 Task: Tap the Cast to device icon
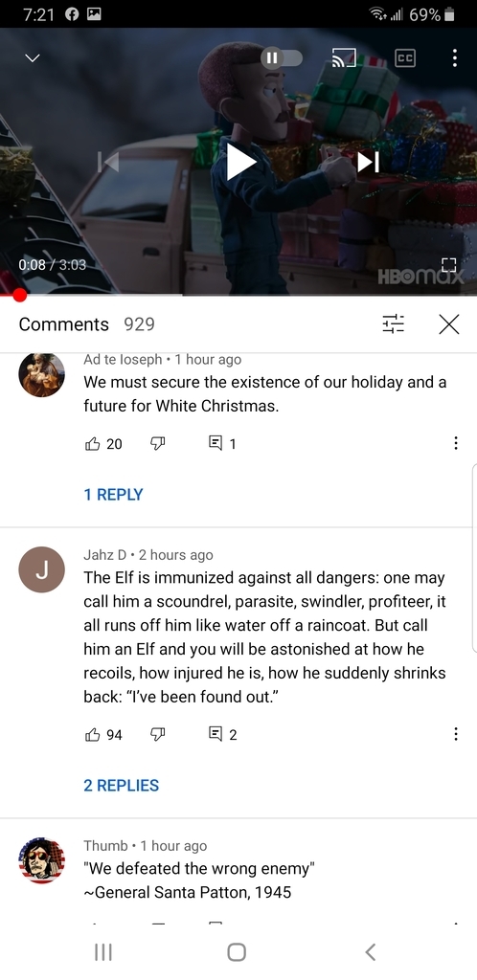click(343, 58)
